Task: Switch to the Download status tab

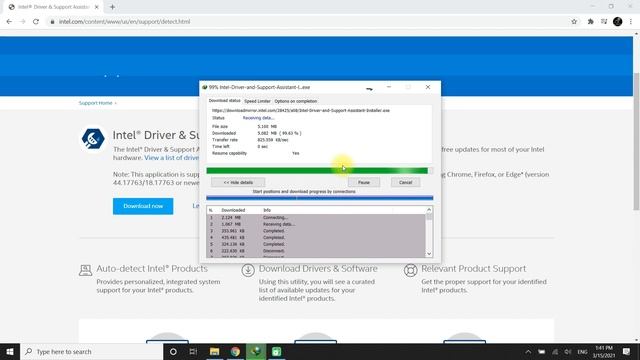Action: (x=224, y=101)
